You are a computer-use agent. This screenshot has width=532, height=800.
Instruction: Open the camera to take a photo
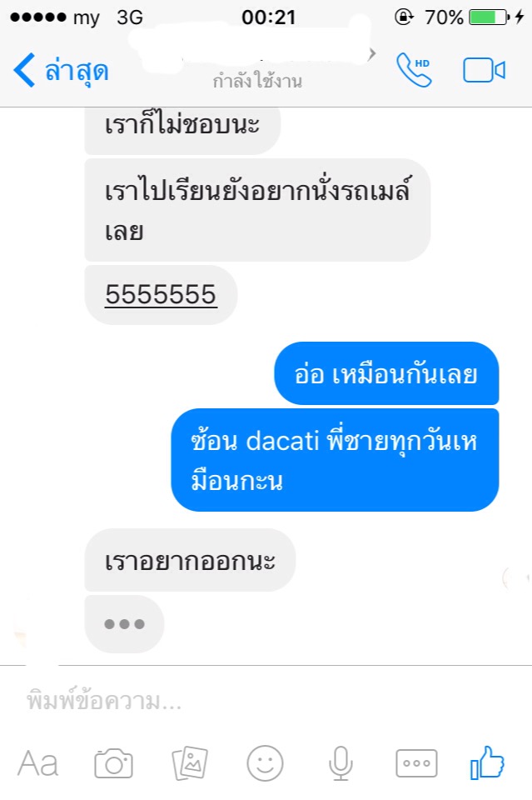pos(113,764)
